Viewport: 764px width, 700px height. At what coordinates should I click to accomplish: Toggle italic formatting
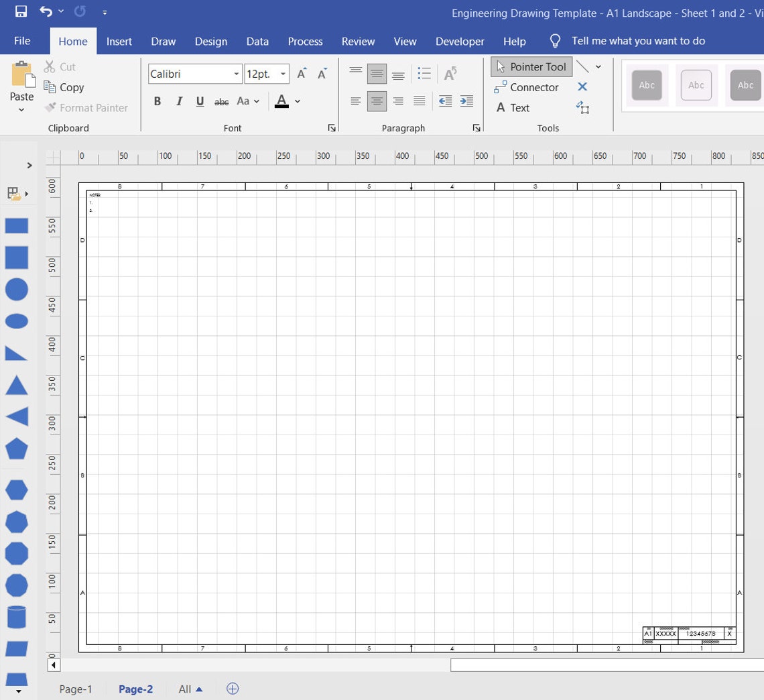(x=179, y=101)
